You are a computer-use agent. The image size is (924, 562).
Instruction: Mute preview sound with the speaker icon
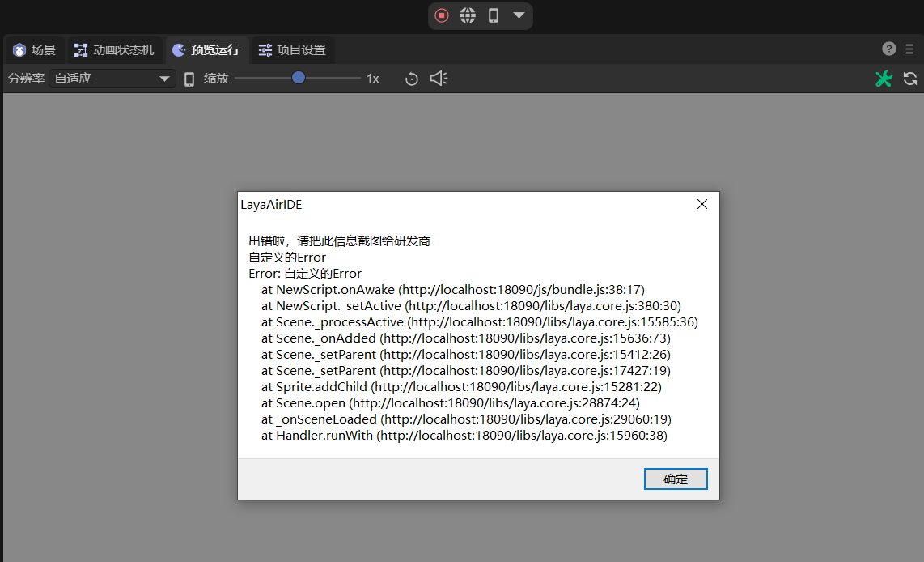click(x=439, y=79)
